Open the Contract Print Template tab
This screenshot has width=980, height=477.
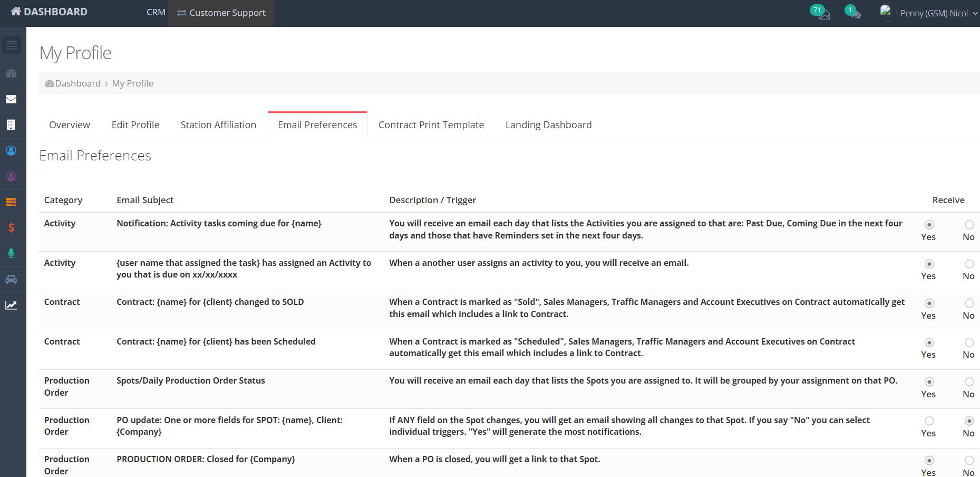431,125
